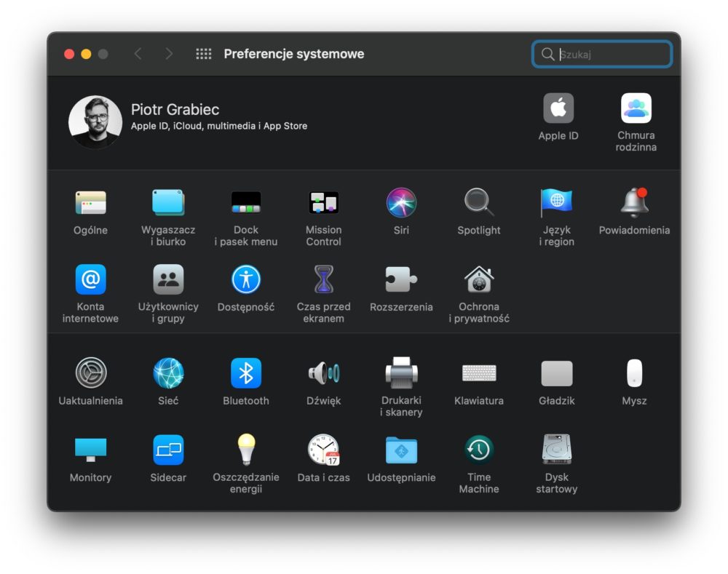Open Time Machine preferences
The height and width of the screenshot is (574, 728).
point(479,449)
